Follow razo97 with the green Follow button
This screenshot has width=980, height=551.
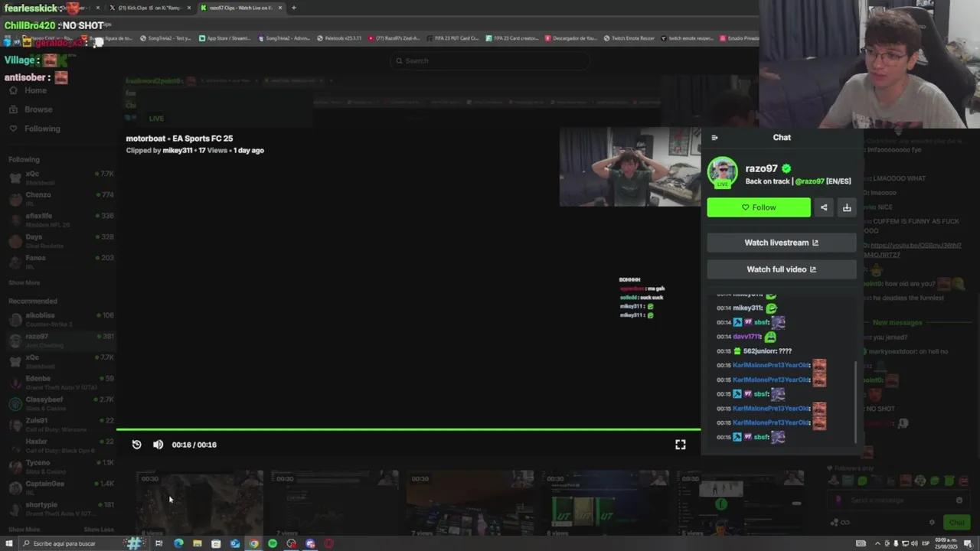pyautogui.click(x=759, y=207)
